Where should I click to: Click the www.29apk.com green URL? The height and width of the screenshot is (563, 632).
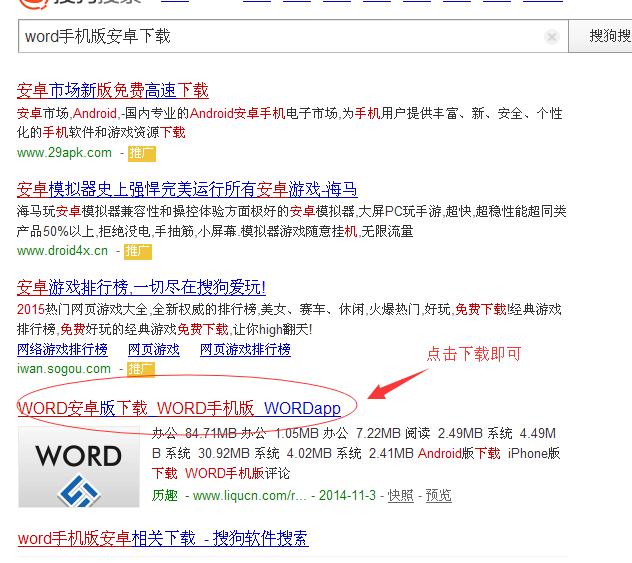point(64,153)
